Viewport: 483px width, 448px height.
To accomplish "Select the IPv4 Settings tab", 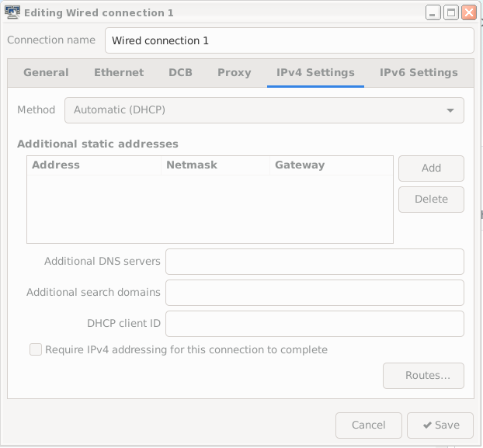I will 315,72.
